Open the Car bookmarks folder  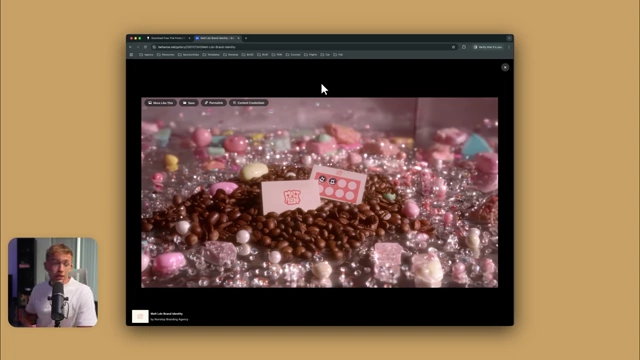325,54
